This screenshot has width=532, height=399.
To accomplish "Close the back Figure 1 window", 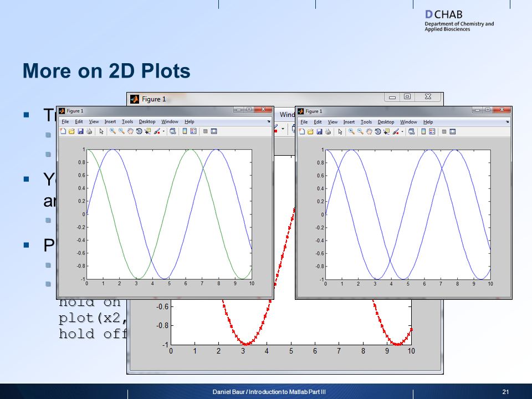I will (x=428, y=97).
